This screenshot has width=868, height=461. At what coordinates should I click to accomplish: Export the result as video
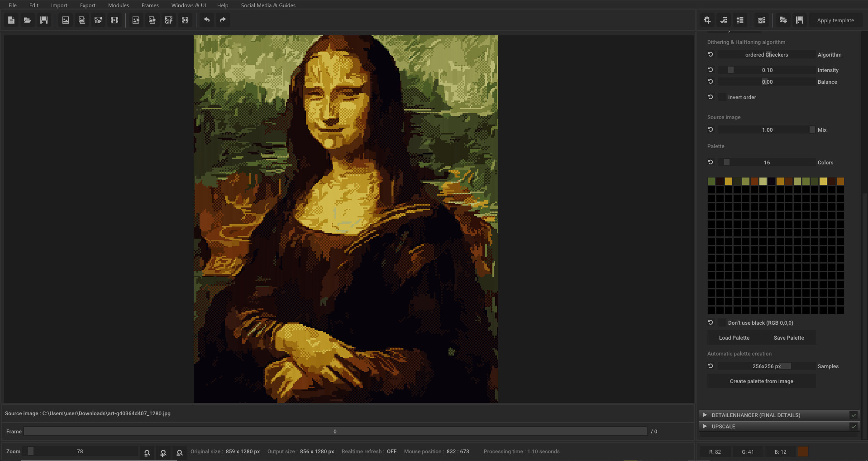186,20
